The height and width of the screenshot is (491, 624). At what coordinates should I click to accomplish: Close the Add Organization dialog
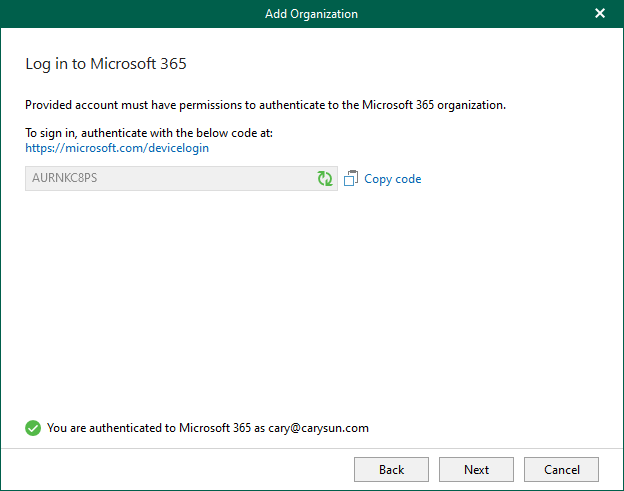pos(600,14)
